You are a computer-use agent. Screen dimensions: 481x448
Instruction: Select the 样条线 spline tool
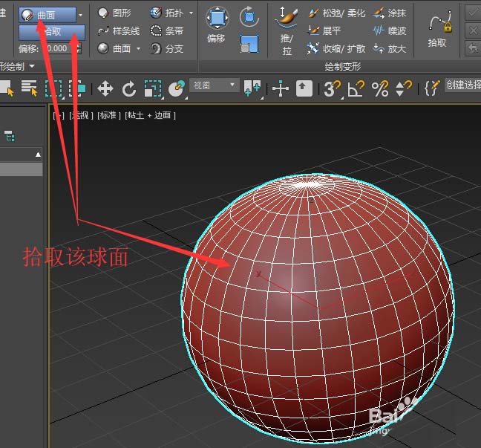[x=119, y=30]
